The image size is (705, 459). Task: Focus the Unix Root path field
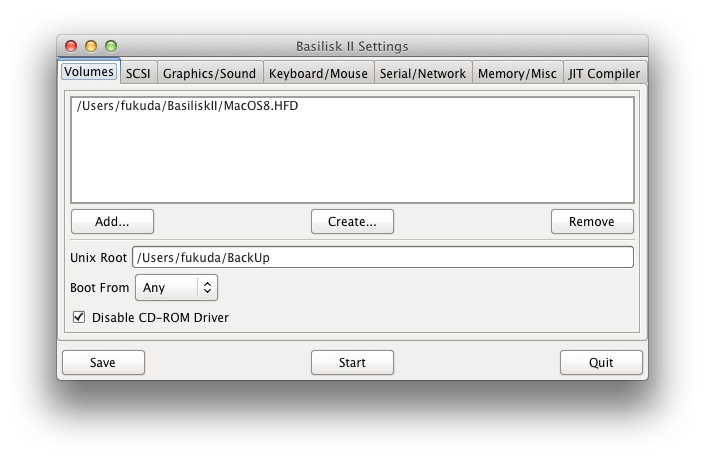point(383,257)
